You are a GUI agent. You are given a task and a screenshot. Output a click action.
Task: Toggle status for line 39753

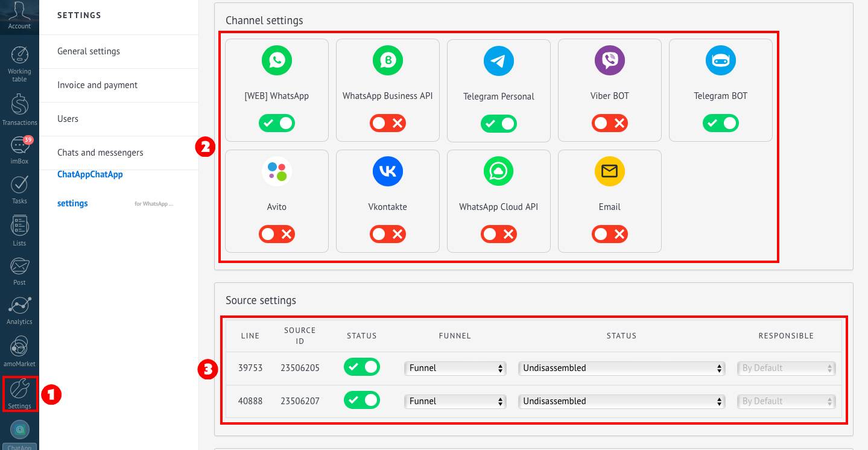click(361, 367)
